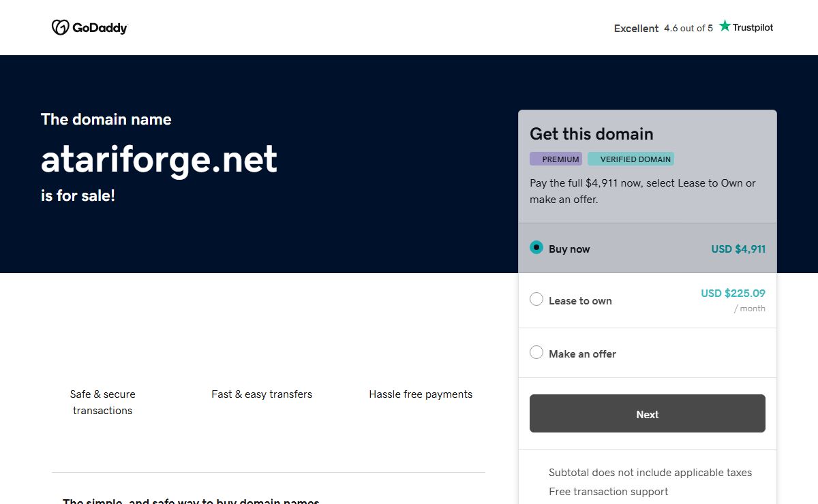Choose the Make an offer radio option
Screen dimensions: 818x504
click(536, 353)
